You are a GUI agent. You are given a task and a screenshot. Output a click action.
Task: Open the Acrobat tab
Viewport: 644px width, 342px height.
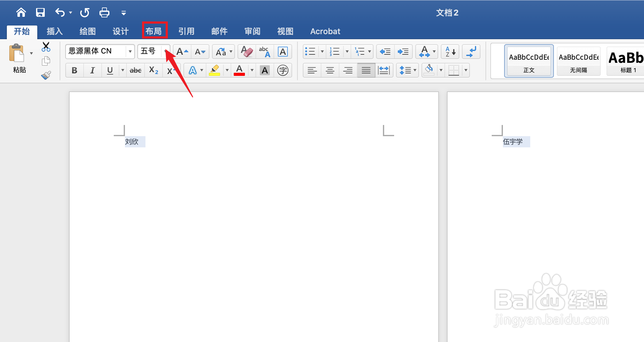click(x=325, y=31)
